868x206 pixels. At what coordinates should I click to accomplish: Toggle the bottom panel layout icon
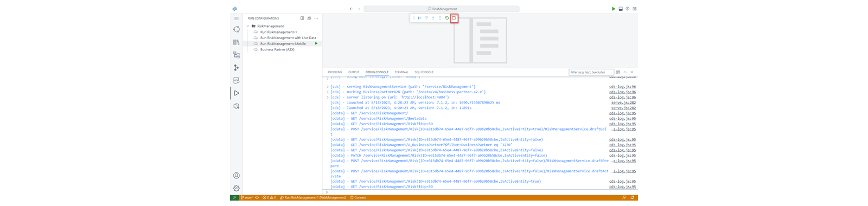[x=621, y=9]
